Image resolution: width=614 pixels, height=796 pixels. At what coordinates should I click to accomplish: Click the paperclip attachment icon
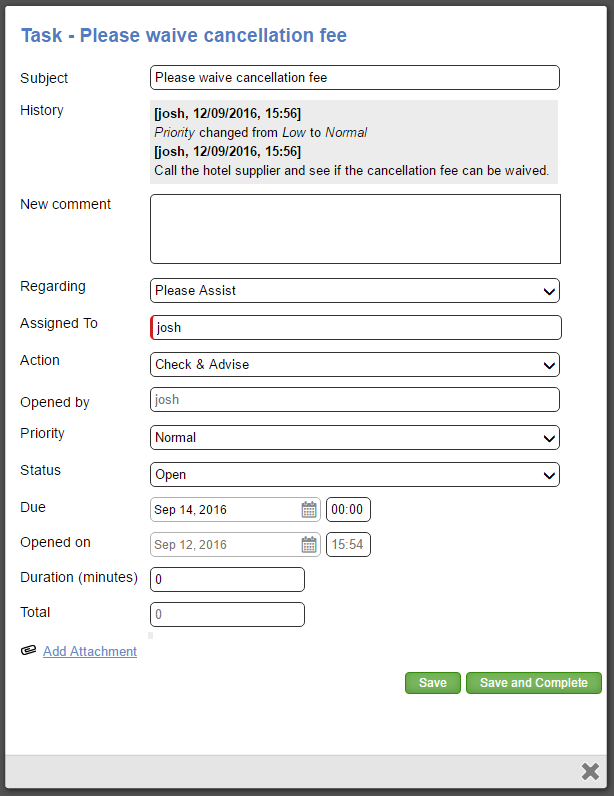(28, 651)
